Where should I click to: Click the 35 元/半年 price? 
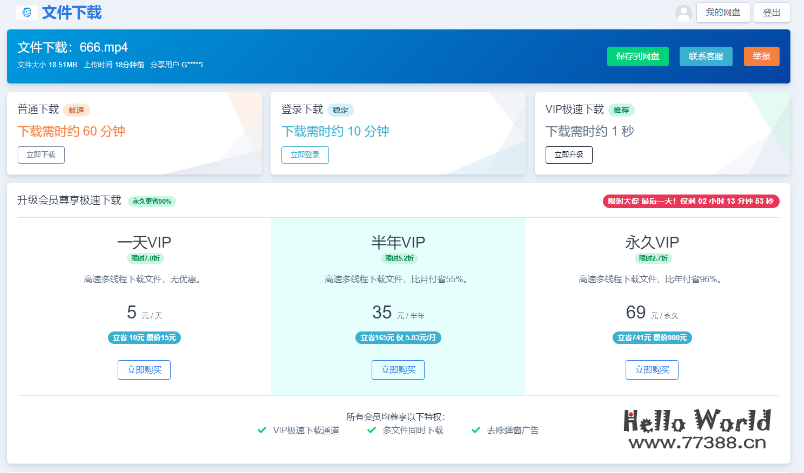(x=398, y=312)
